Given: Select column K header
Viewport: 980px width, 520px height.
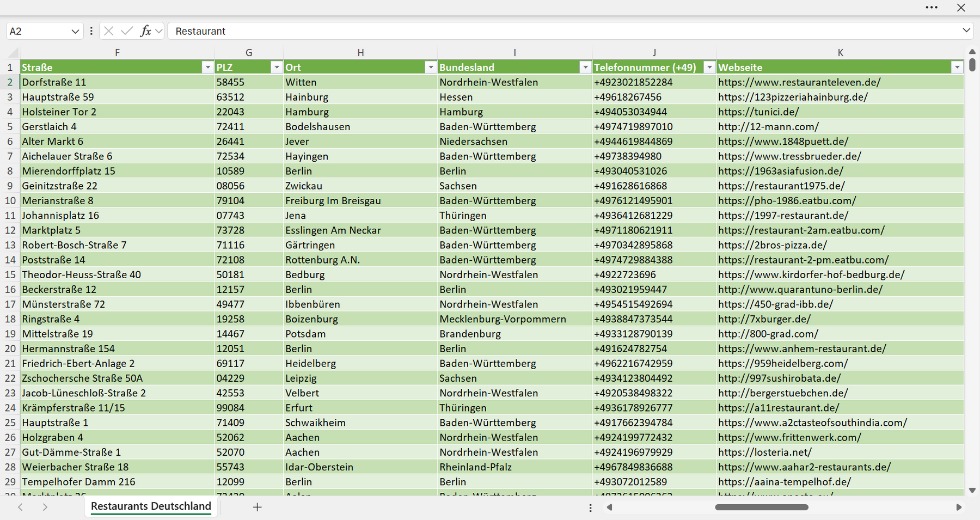Looking at the screenshot, I should click(840, 52).
